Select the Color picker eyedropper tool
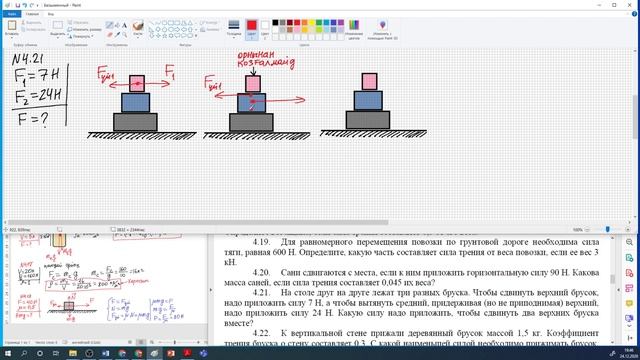 pos(117,35)
